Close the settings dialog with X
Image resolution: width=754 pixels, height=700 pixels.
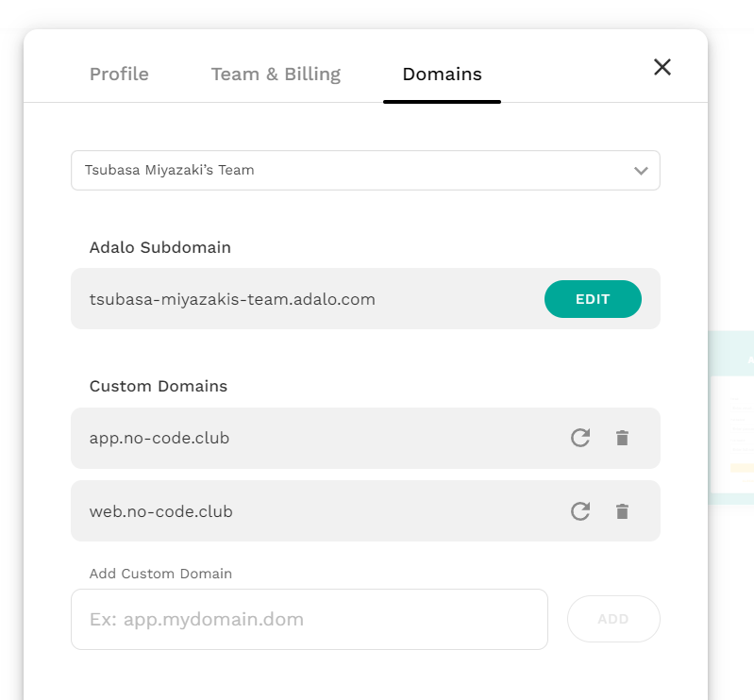pos(662,67)
